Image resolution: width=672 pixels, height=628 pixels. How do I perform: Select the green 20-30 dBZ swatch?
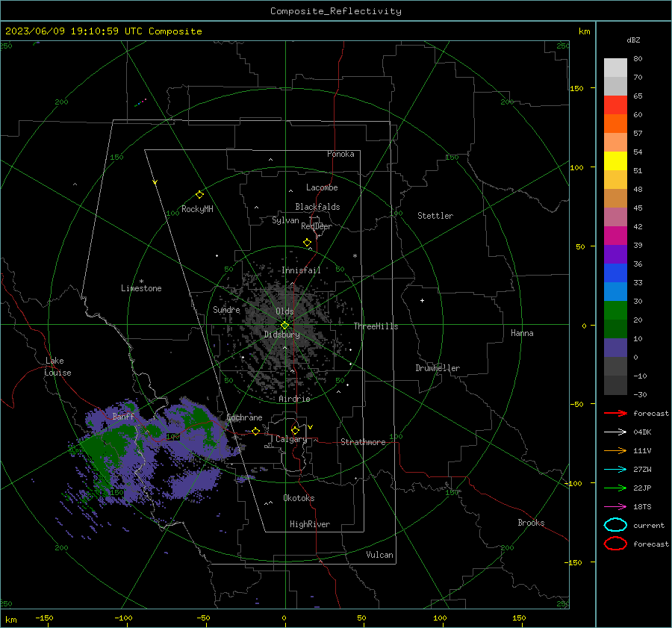[615, 310]
